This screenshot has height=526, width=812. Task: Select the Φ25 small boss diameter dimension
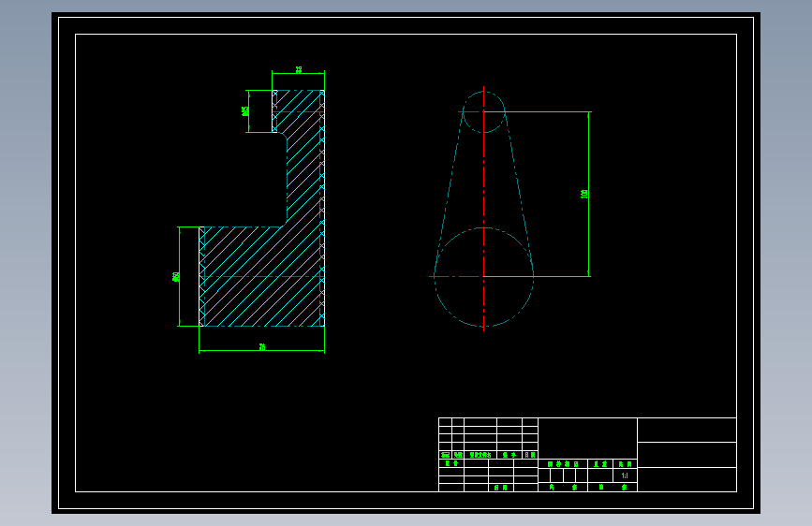pos(245,110)
